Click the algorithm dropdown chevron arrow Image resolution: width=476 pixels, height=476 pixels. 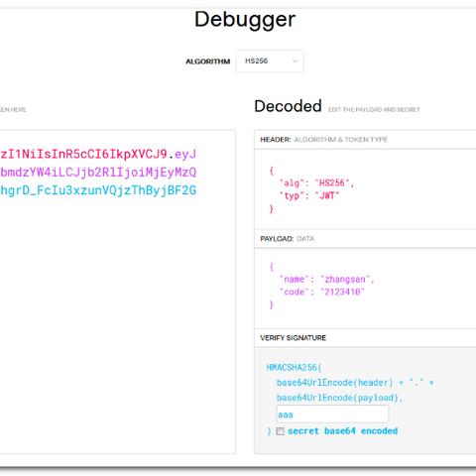pyautogui.click(x=295, y=61)
